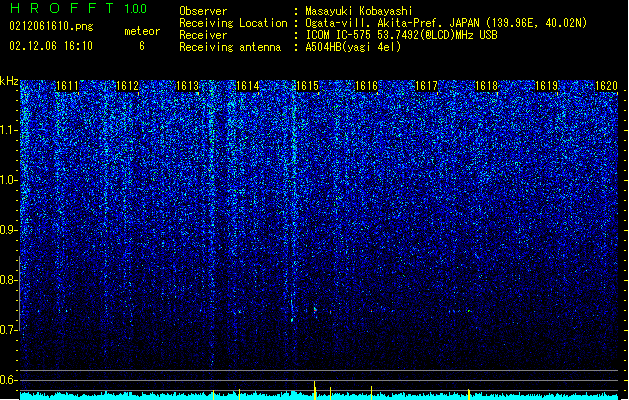Click the meteor count value 6
The image size is (629, 400).
click(x=142, y=46)
